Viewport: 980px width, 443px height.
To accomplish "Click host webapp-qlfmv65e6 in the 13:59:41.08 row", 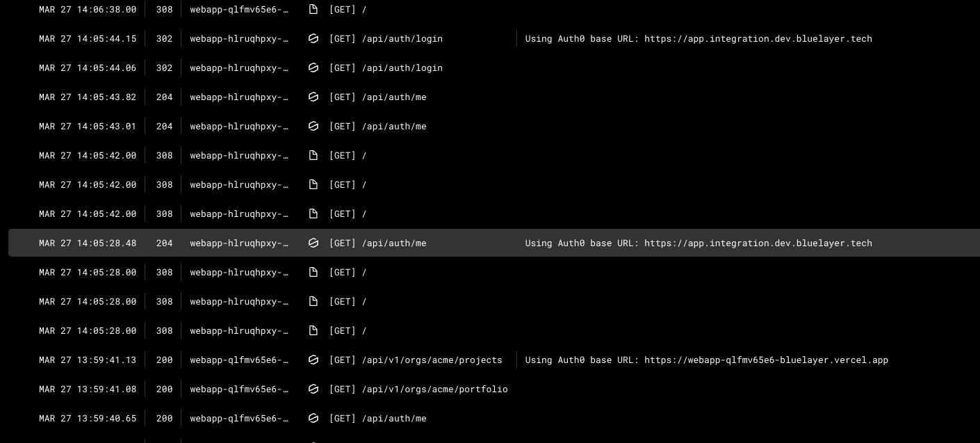I will coord(239,389).
